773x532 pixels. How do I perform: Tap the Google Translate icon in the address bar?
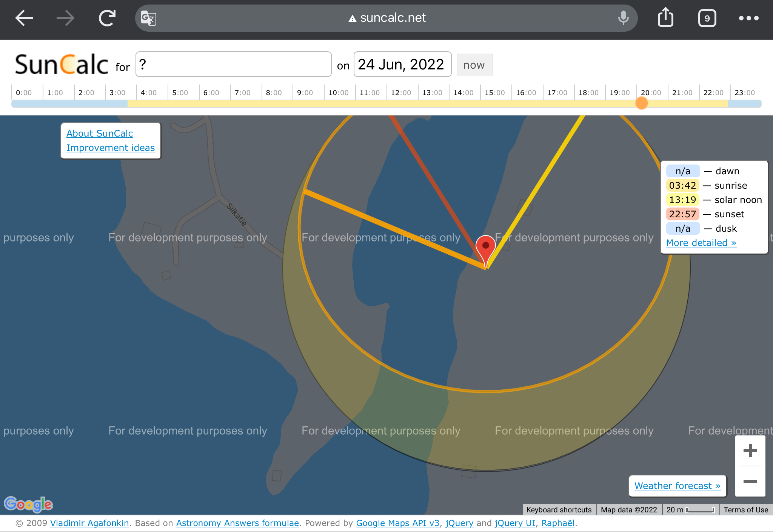coord(148,18)
